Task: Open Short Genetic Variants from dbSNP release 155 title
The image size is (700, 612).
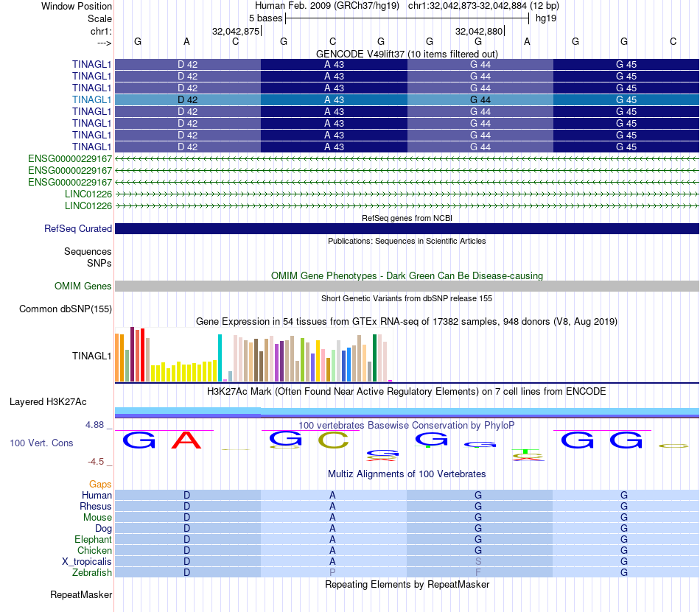Action: click(407, 298)
